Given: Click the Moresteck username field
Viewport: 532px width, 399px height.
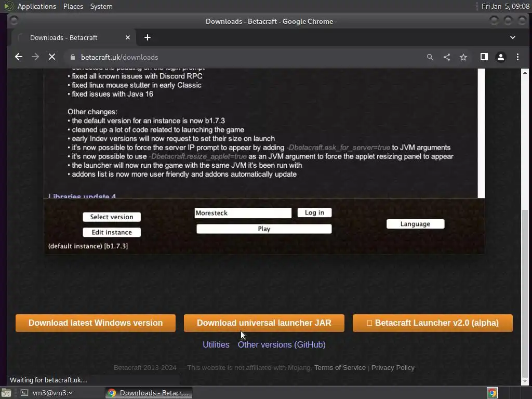Looking at the screenshot, I should [x=243, y=212].
